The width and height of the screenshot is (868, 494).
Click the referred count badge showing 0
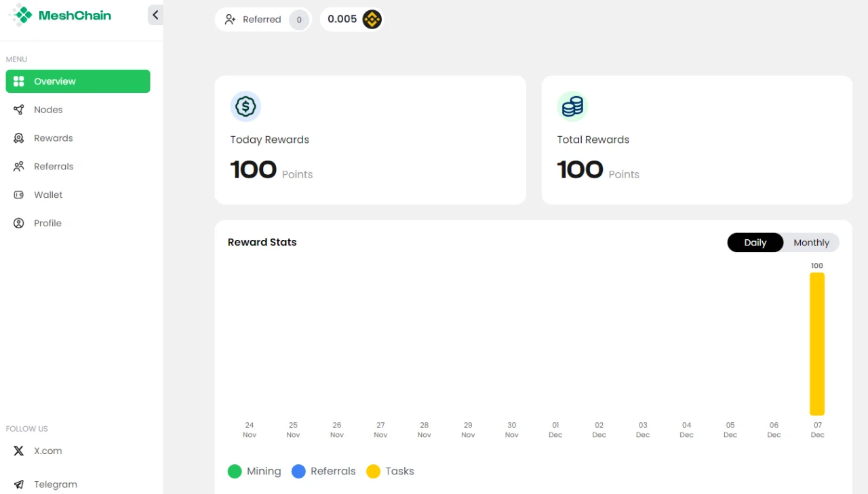point(299,20)
